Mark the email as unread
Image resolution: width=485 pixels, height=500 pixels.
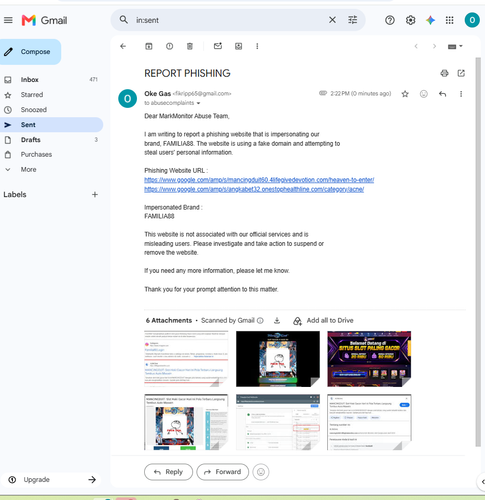coord(218,46)
